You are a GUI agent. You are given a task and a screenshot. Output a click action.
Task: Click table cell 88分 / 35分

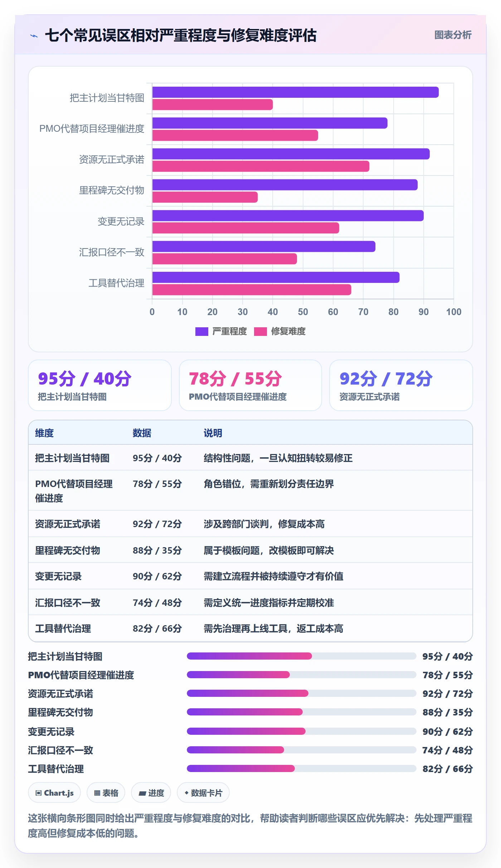click(157, 550)
